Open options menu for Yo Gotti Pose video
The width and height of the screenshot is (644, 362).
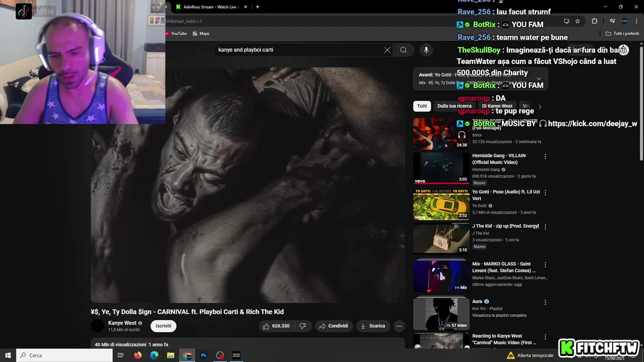[545, 193]
